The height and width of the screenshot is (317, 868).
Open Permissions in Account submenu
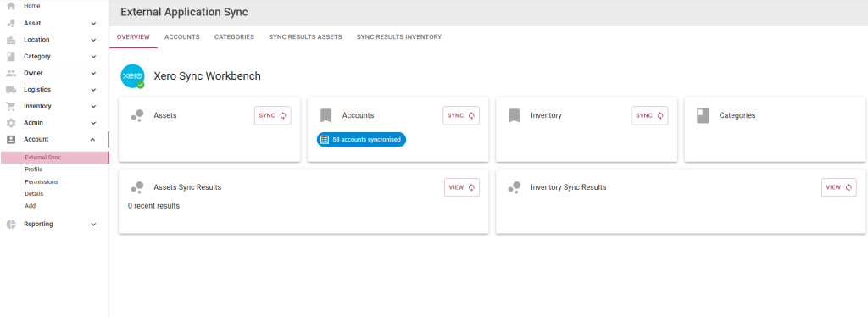click(x=42, y=181)
